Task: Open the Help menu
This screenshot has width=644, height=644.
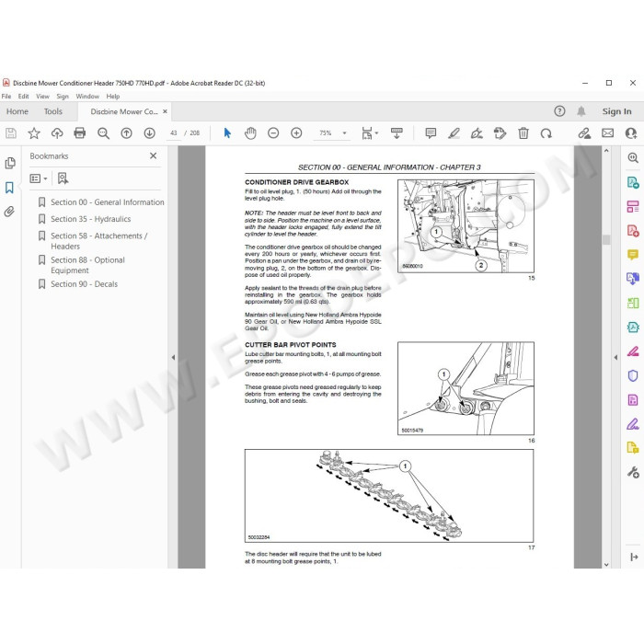Action: (113, 96)
